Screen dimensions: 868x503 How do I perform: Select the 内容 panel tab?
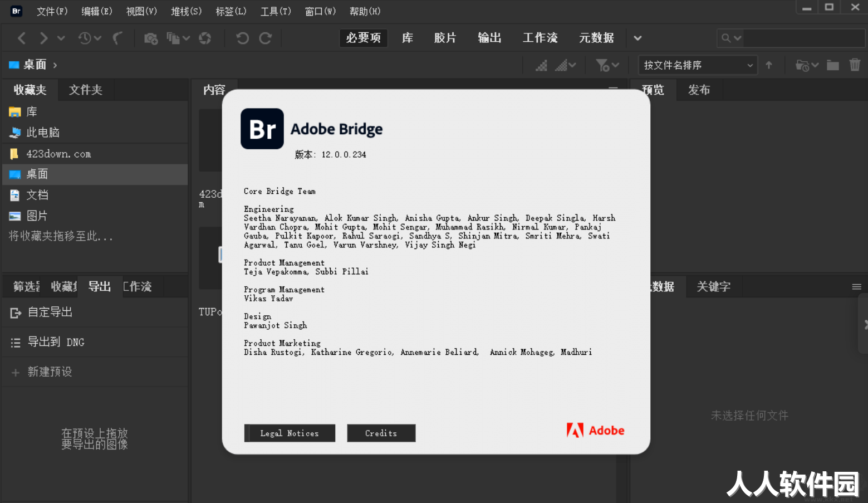(214, 90)
